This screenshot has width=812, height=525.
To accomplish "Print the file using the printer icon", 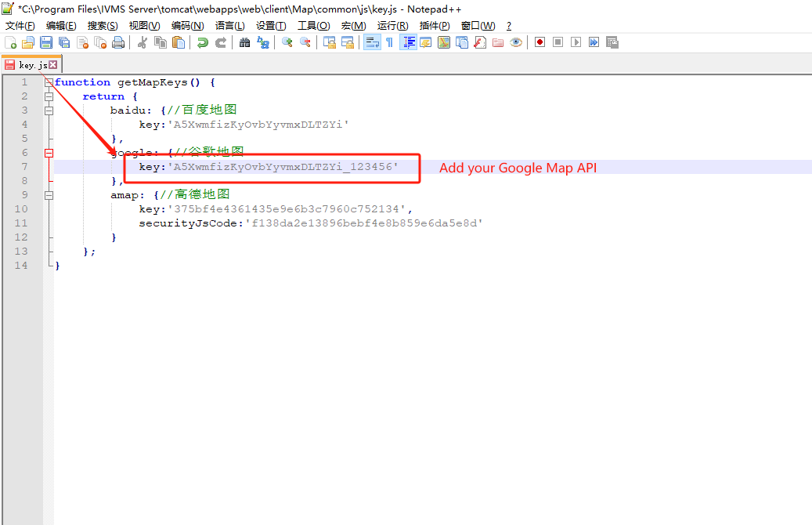I will pyautogui.click(x=118, y=42).
